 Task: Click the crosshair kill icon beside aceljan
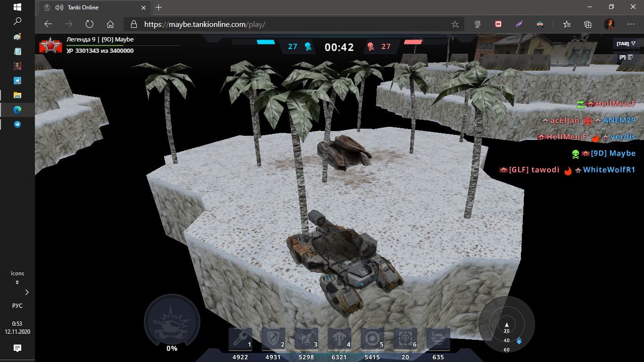587,121
